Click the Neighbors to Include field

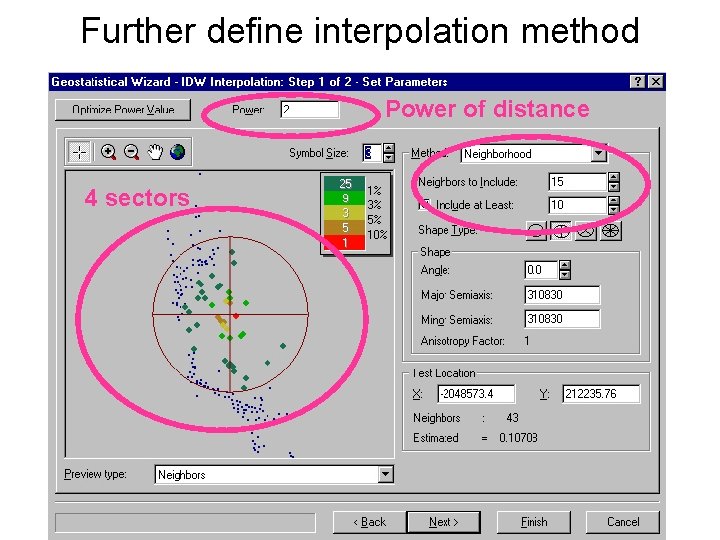click(x=578, y=182)
